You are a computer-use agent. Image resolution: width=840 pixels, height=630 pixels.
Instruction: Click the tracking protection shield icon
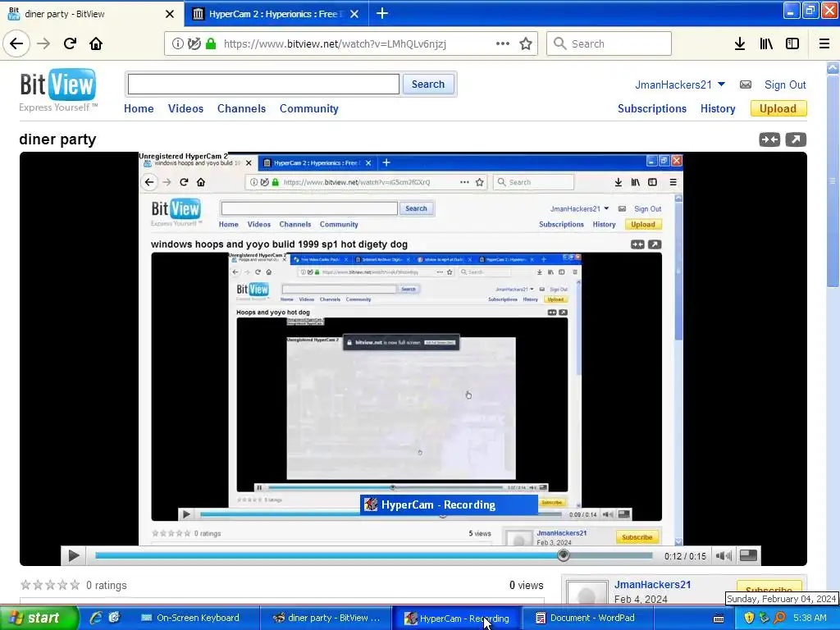point(194,43)
